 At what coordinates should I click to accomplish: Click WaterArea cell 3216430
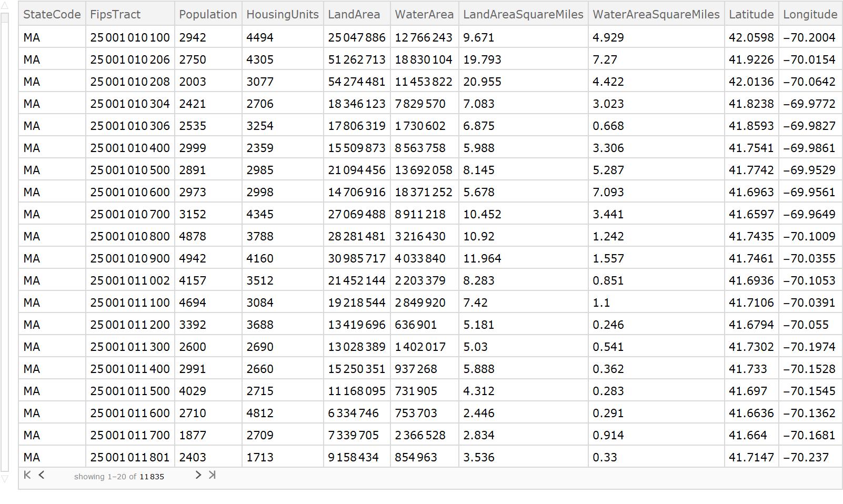424,236
